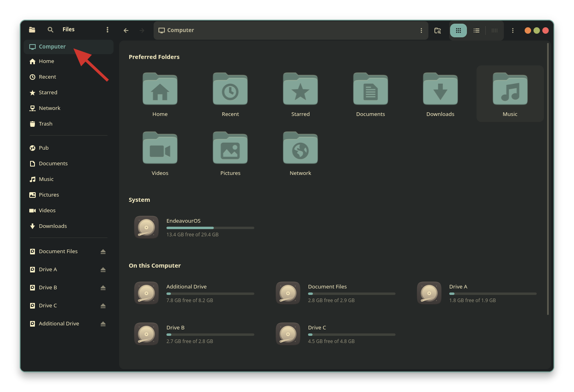Image resolution: width=574 pixels, height=392 pixels.
Task: Open the Pictures folder icon
Action: [230, 148]
